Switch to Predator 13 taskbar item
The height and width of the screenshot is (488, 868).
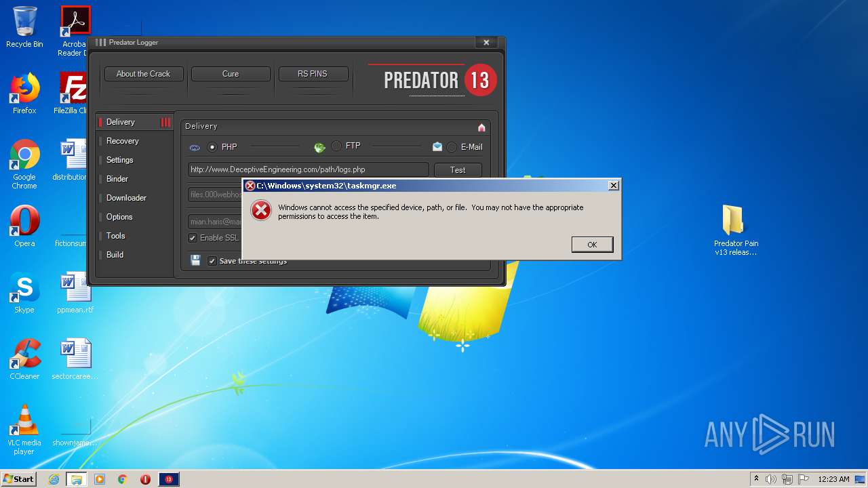pos(169,479)
